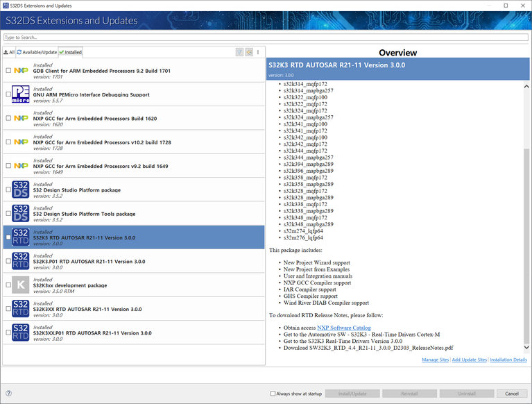Toggle Always show at startup
This screenshot has height=404, width=532.
[x=273, y=394]
